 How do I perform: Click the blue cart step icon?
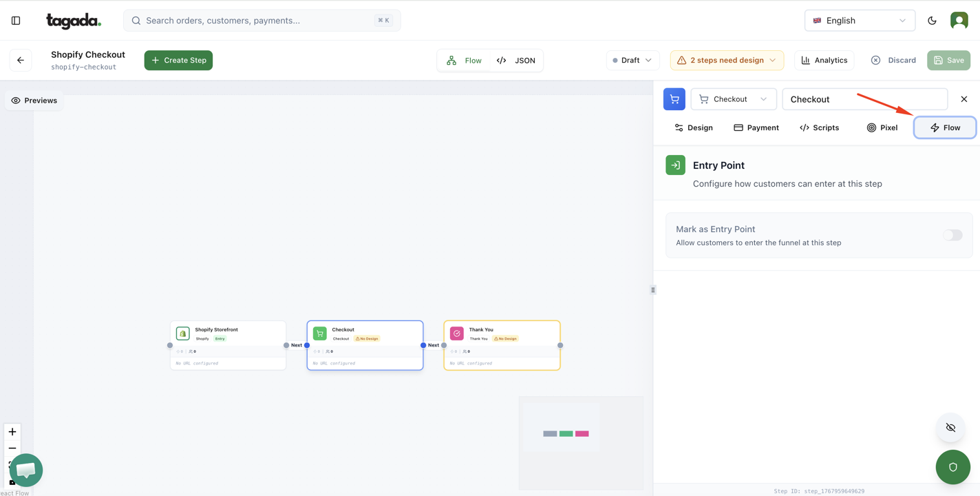click(674, 99)
